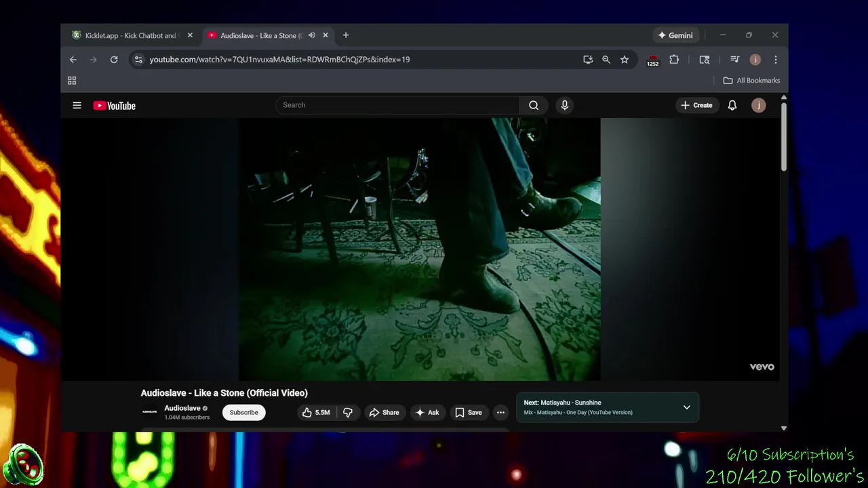Start voice search with the microphone icon
This screenshot has width=868, height=488.
(564, 105)
